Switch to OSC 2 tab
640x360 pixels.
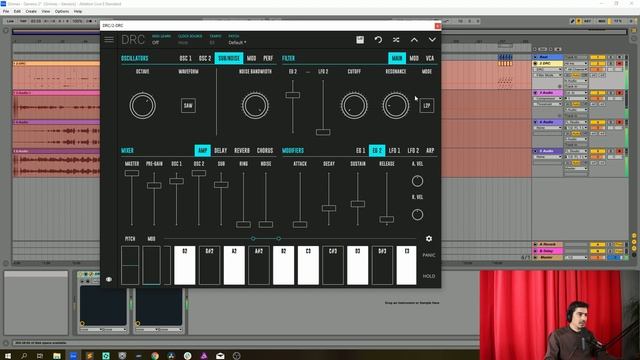click(205, 58)
